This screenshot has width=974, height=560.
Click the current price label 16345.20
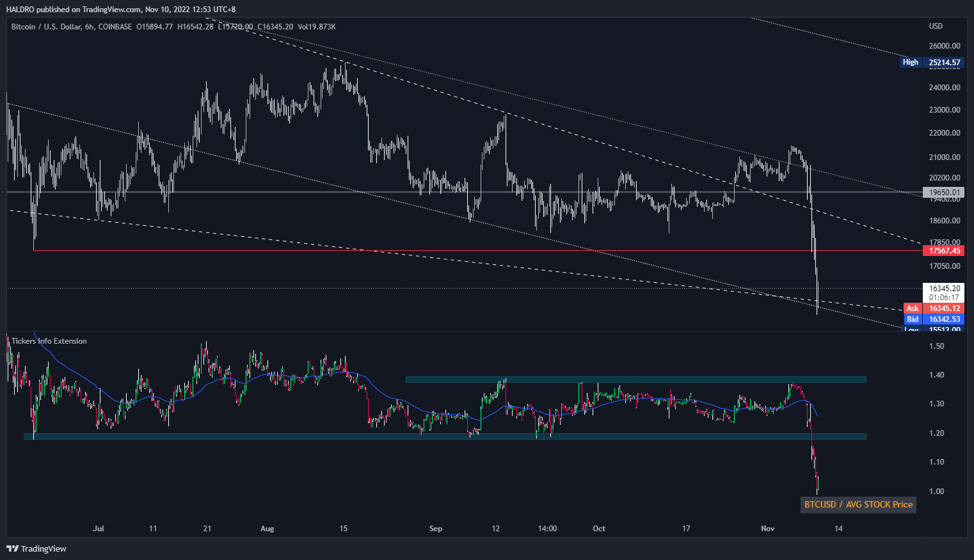pyautogui.click(x=944, y=289)
